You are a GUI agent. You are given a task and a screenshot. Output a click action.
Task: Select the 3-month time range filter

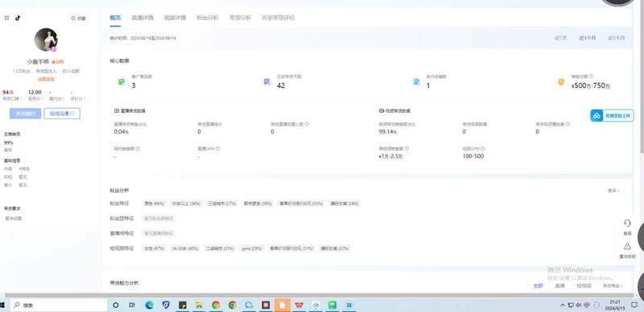pyautogui.click(x=616, y=38)
